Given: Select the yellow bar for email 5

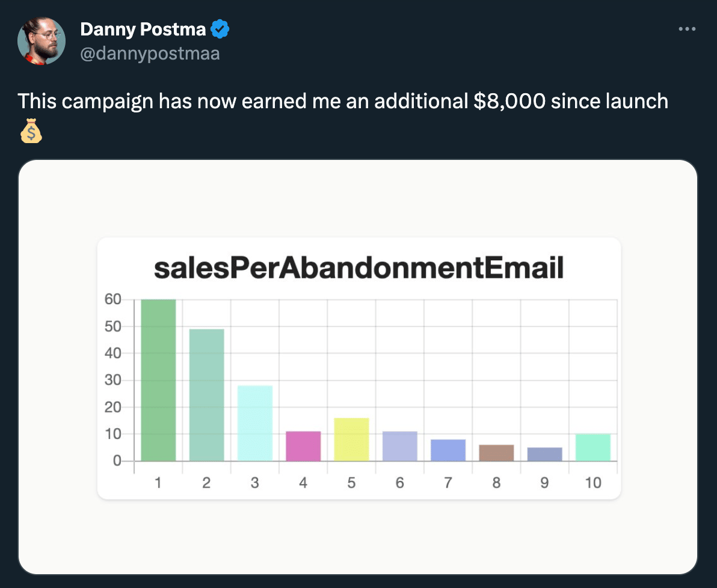Looking at the screenshot, I should click(x=352, y=439).
